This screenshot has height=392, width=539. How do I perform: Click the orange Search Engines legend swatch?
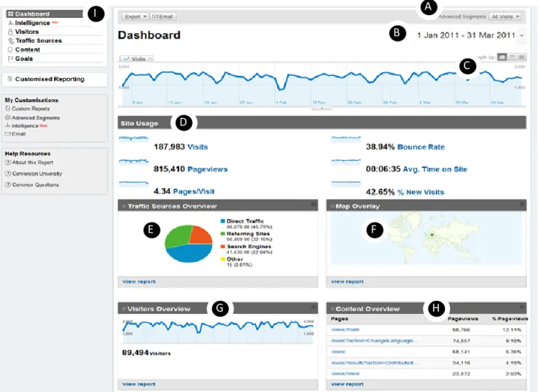(x=223, y=246)
